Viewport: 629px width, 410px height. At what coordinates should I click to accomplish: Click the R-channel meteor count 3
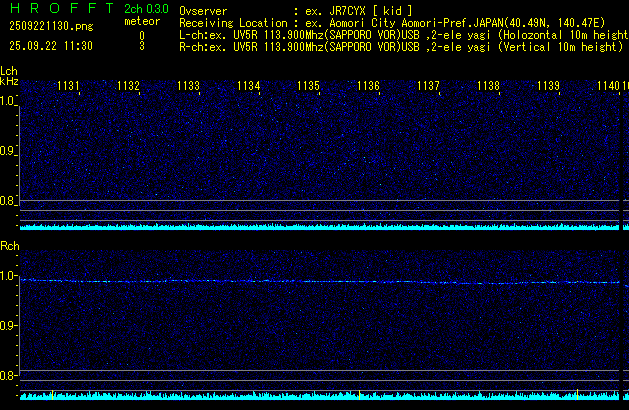(x=142, y=46)
